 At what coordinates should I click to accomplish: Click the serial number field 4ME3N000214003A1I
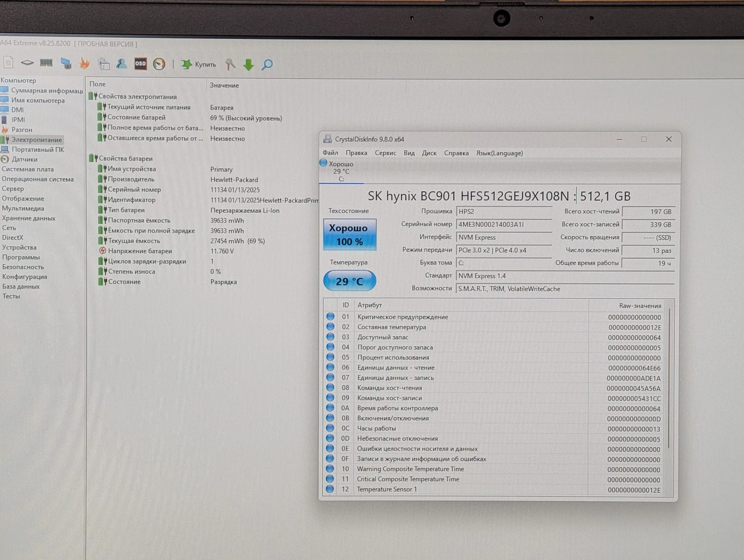[x=504, y=224]
